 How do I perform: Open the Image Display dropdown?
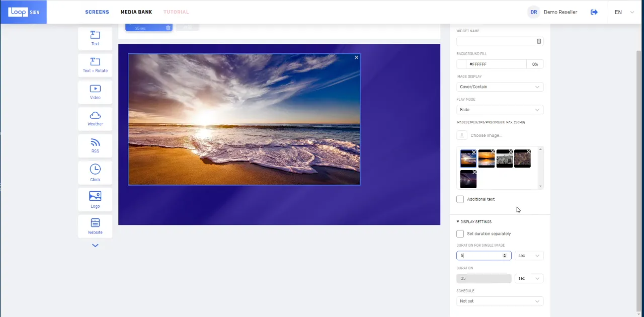500,87
